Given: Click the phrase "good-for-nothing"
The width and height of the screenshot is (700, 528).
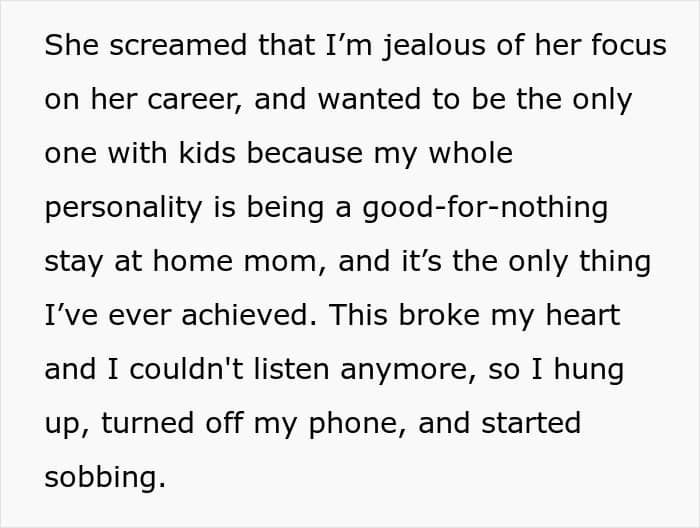Looking at the screenshot, I should point(485,209).
